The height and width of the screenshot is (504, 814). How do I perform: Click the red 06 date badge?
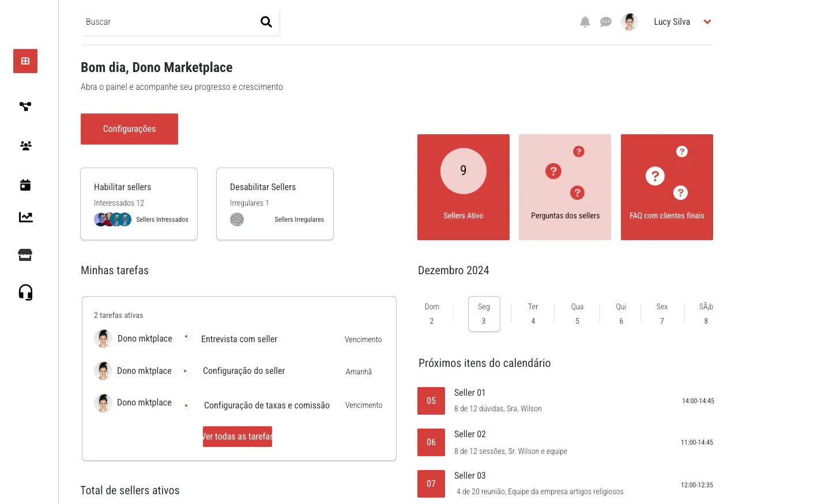click(431, 442)
